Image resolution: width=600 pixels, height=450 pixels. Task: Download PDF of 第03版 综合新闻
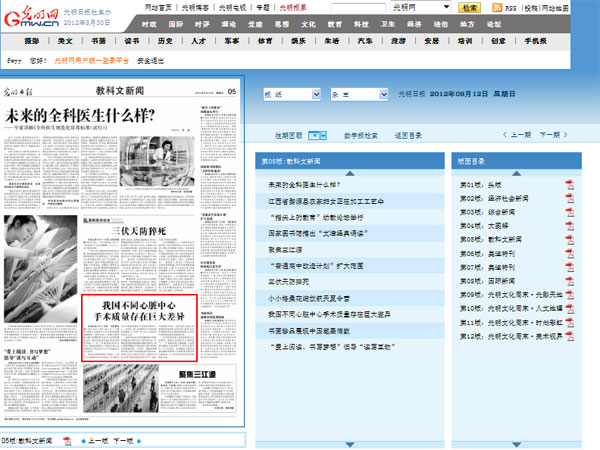click(x=568, y=213)
